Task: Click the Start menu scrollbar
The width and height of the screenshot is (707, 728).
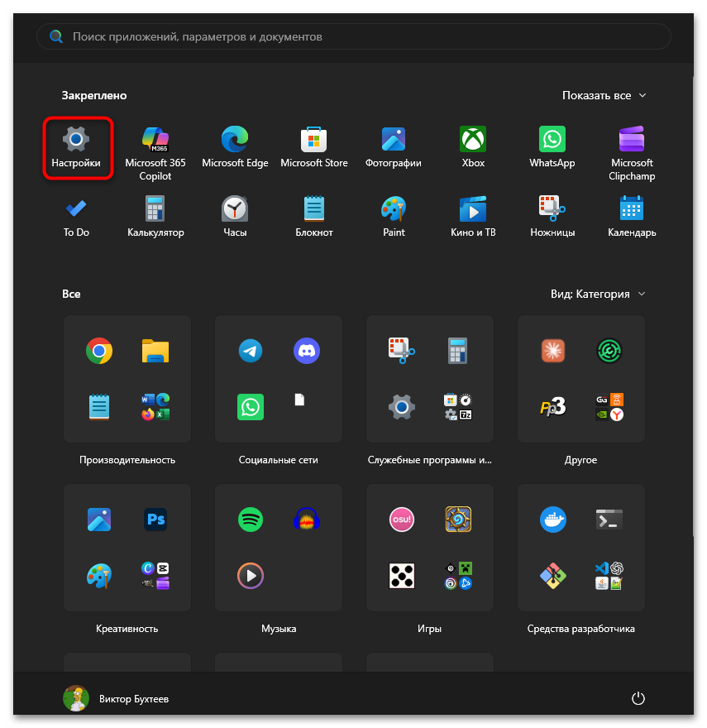Action: (694, 306)
